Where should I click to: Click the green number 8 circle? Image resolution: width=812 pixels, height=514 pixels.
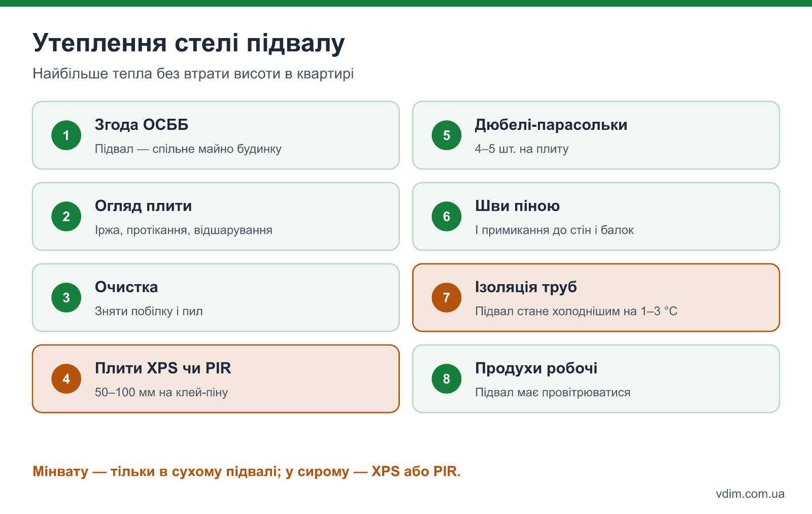pyautogui.click(x=447, y=379)
